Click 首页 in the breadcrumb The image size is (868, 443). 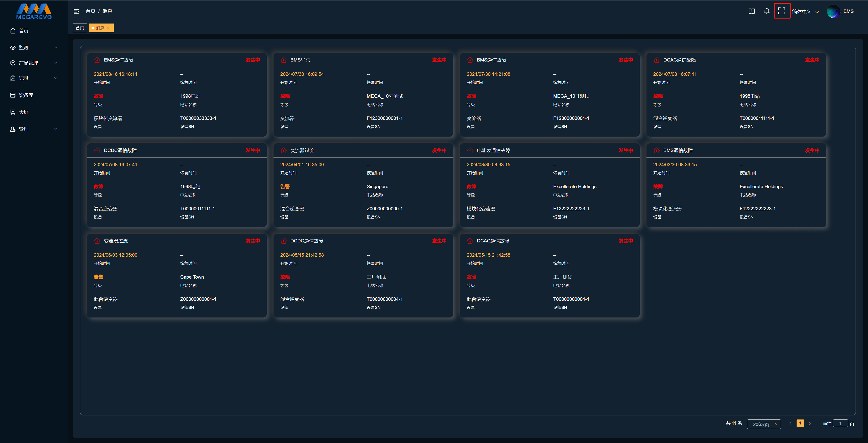[x=90, y=11]
